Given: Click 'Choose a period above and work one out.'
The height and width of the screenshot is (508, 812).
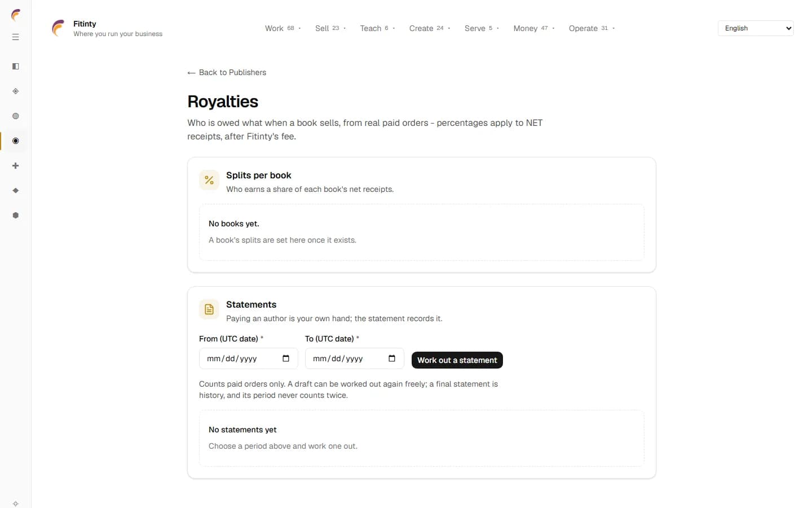Looking at the screenshot, I should (x=283, y=446).
